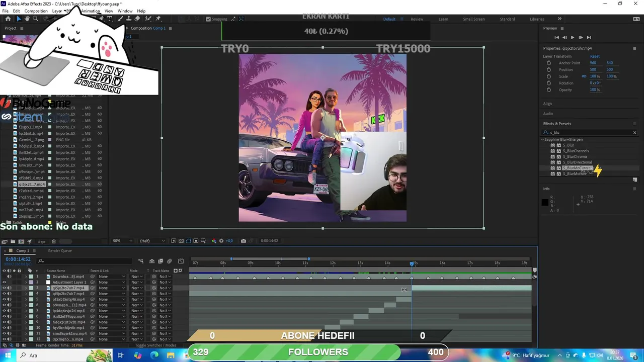
Task: Enable Frame Blending icon in timeline
Action: [160, 261]
